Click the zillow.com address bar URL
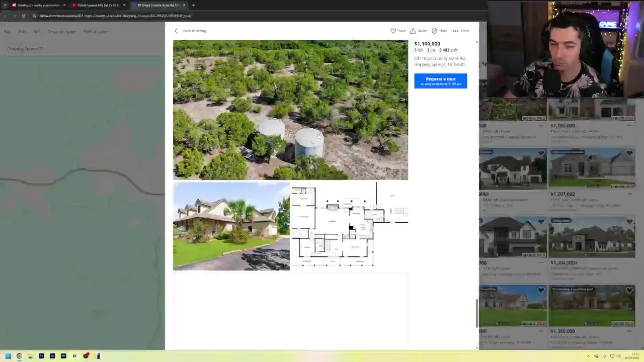Screen dimensions: 644x362 [x=115, y=16]
